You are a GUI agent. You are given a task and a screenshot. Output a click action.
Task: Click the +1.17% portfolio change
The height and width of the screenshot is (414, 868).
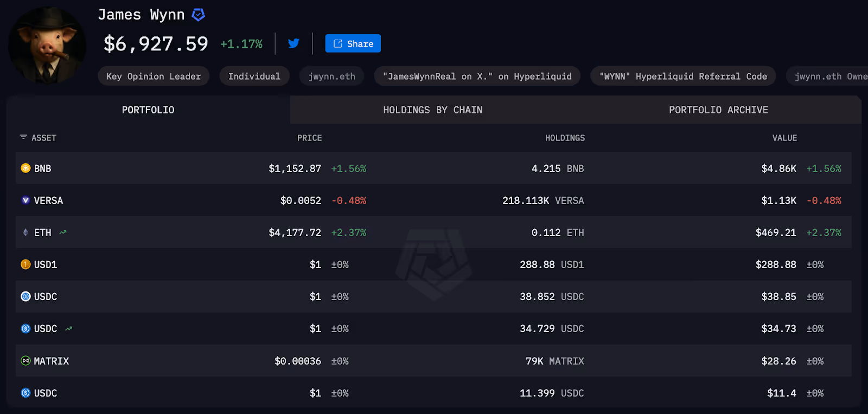pyautogui.click(x=241, y=44)
